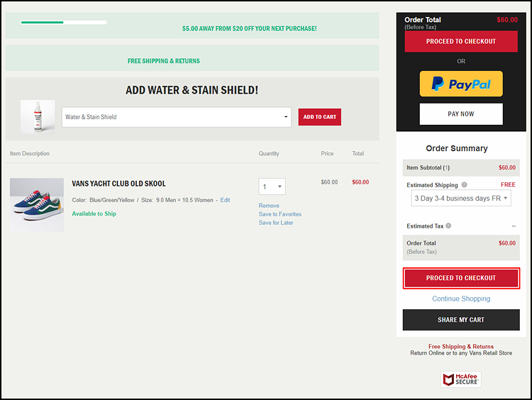This screenshot has width=532, height=400.
Task: Click the Estimated Shipping info icon
Action: click(464, 184)
